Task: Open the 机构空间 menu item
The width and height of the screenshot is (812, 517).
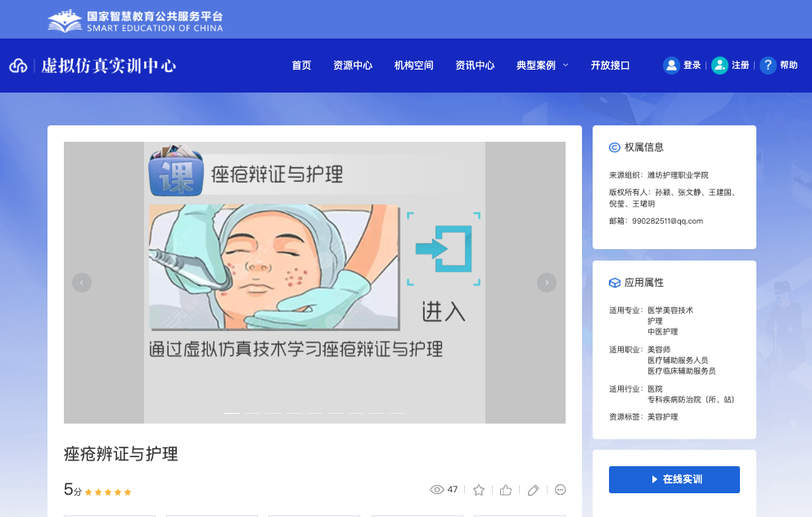Action: click(x=413, y=66)
